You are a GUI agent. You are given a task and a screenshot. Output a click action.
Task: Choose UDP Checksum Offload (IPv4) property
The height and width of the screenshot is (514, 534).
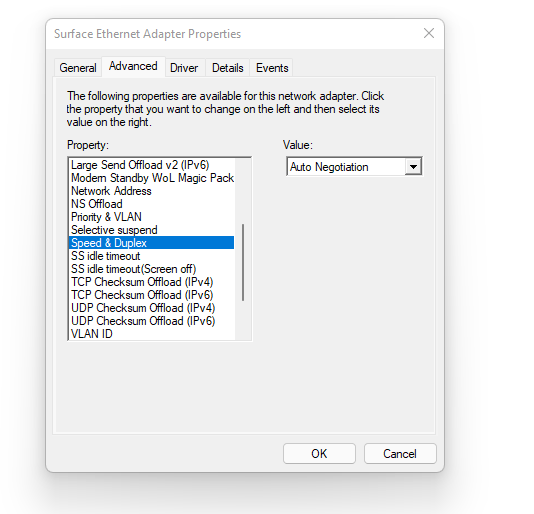152,308
